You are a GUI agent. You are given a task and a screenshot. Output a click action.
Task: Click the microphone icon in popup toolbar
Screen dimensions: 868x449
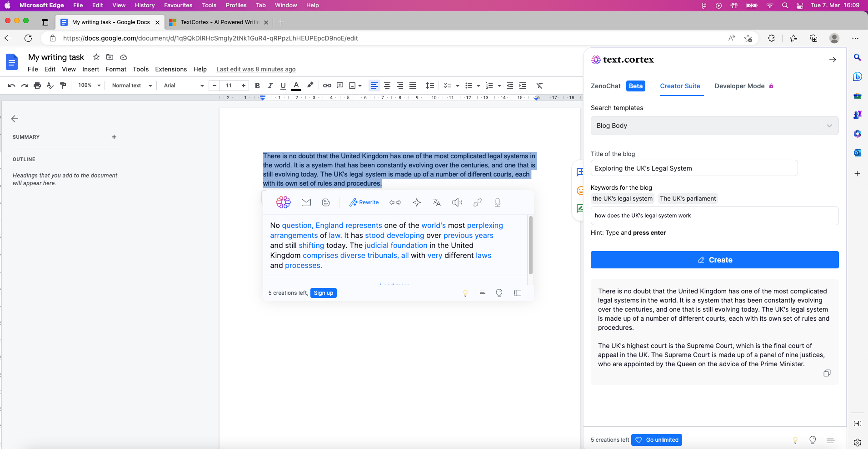498,202
